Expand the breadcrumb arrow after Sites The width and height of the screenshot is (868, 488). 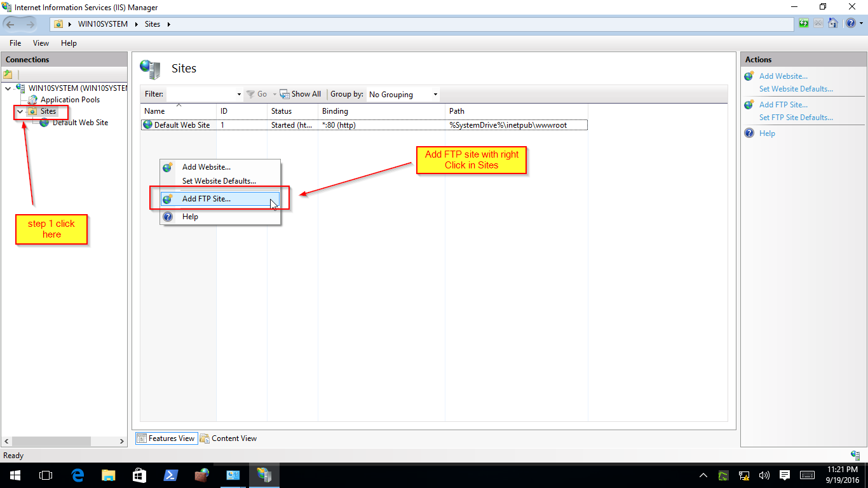pyautogui.click(x=169, y=24)
